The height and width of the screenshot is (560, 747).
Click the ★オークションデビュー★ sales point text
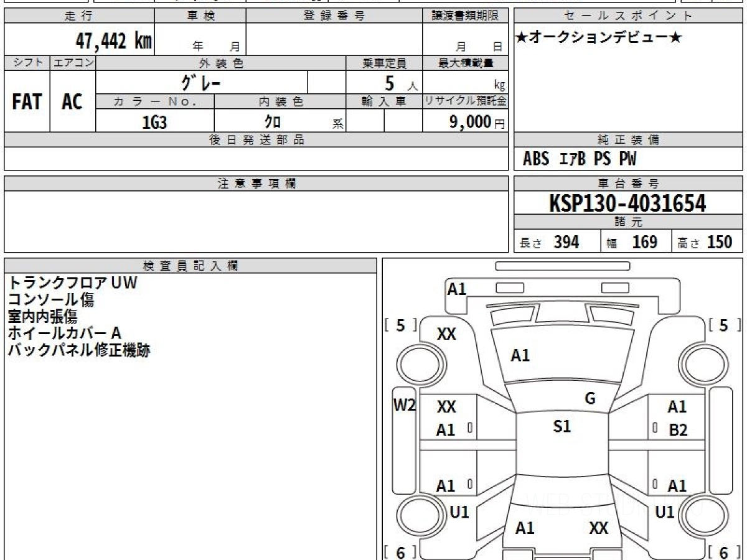599,37
